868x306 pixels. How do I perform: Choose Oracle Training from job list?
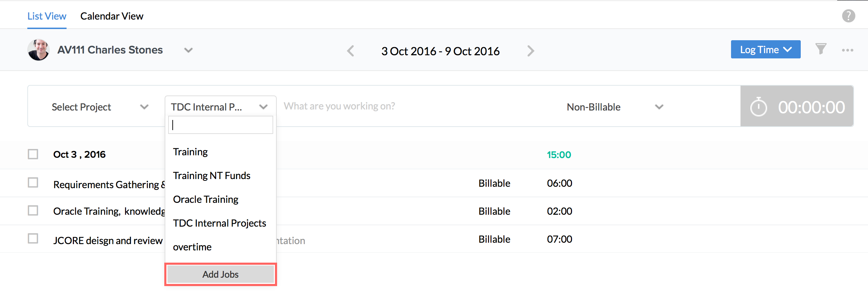tap(206, 199)
